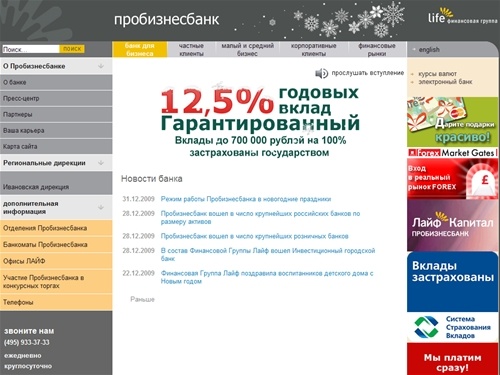The image size is (500, 375).
Task: Click the phone number (495) 933-37-33
Action: click(27, 342)
